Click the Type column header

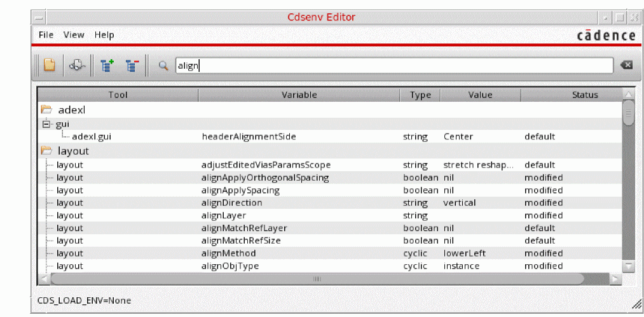pos(420,95)
